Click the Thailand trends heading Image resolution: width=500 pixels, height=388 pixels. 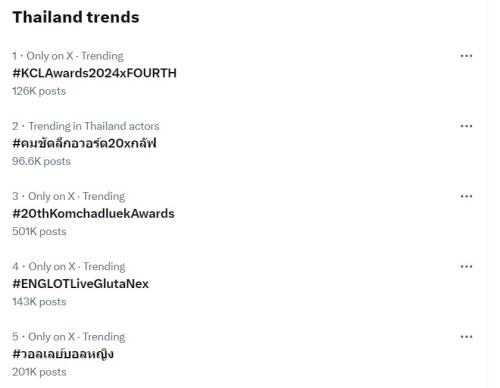click(76, 17)
